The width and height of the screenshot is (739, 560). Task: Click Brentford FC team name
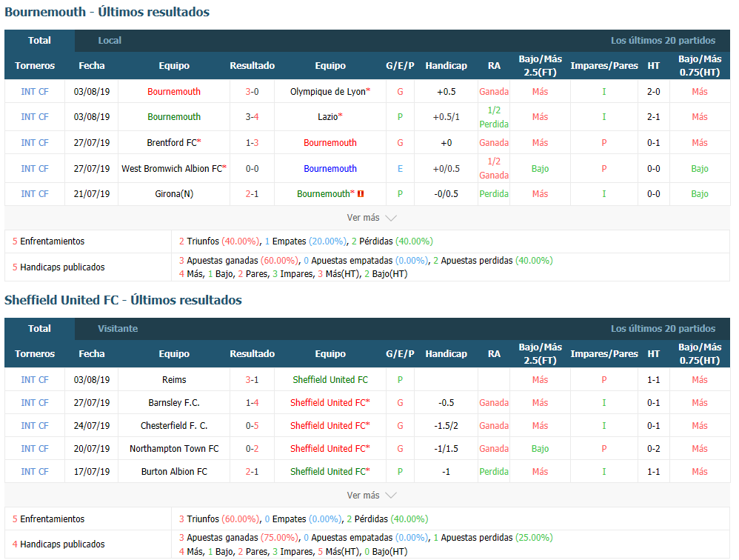point(172,142)
